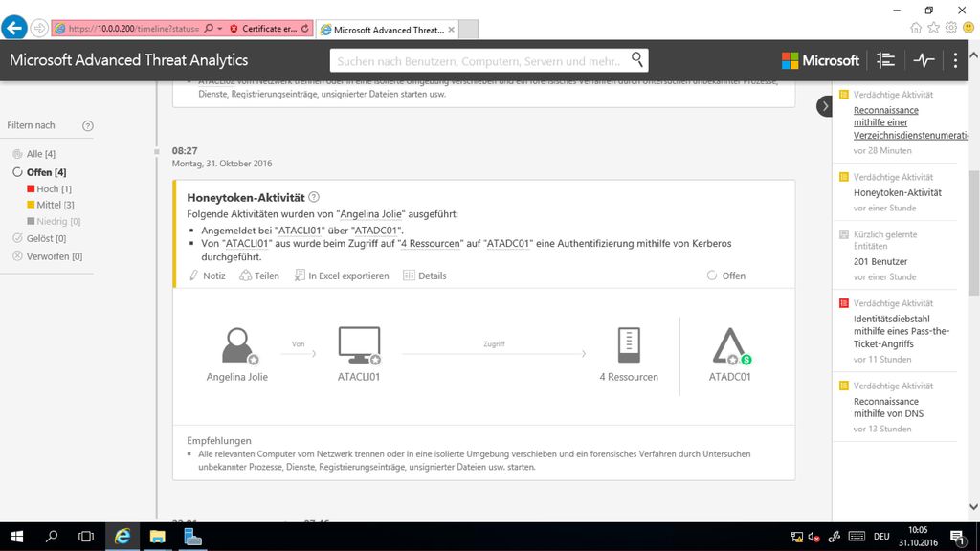Image resolution: width=980 pixels, height=551 pixels.
Task: Click the smiley feedback icon
Action: (969, 28)
